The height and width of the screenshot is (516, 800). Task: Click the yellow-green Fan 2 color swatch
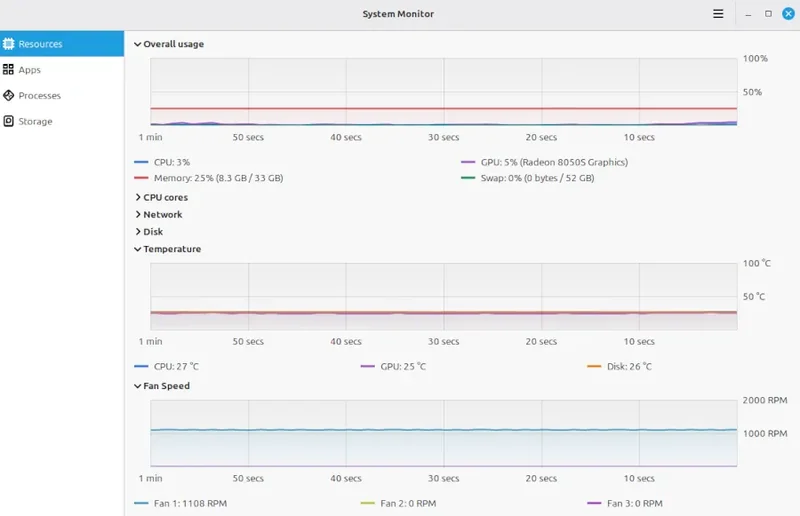(x=367, y=503)
